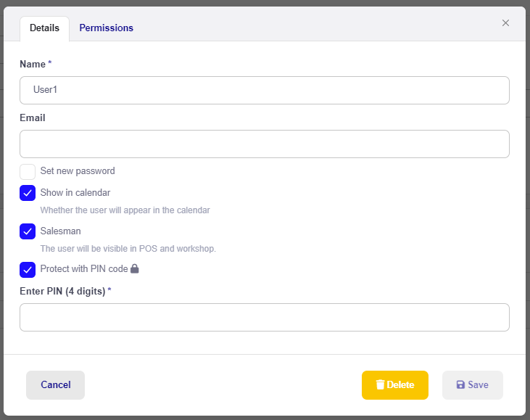Click the floppy disk icon in Save

[460, 384]
